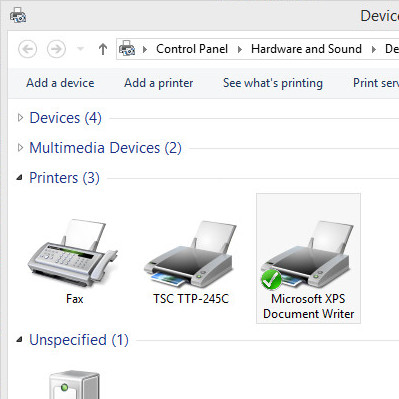Click the TSC TTP-245C label

pyautogui.click(x=191, y=298)
